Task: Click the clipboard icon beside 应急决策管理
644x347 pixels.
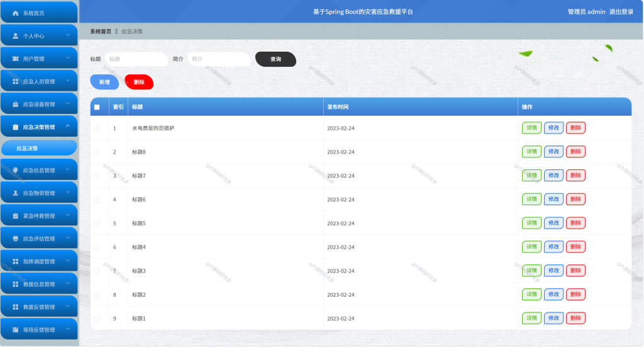Action: [x=15, y=127]
